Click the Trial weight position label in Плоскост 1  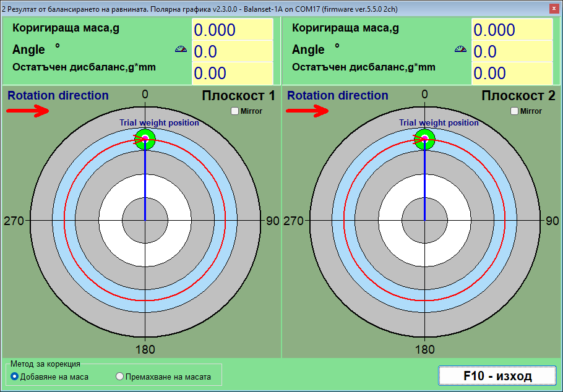160,123
